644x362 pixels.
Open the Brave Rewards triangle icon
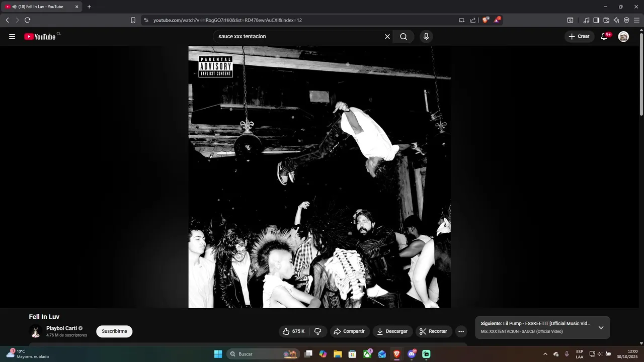[x=497, y=20]
